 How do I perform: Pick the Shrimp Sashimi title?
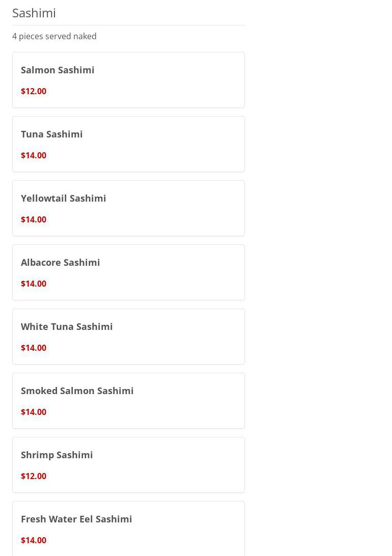pos(57,455)
